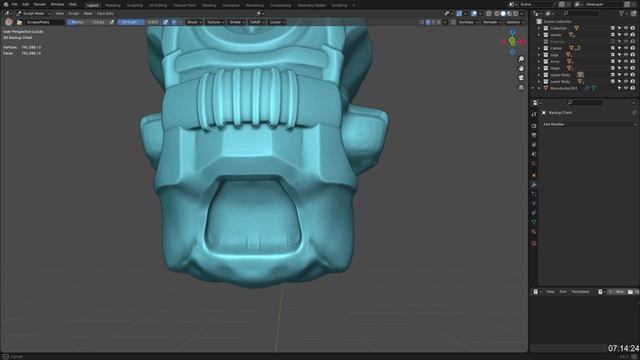Open the Remesh dropdown

492,22
